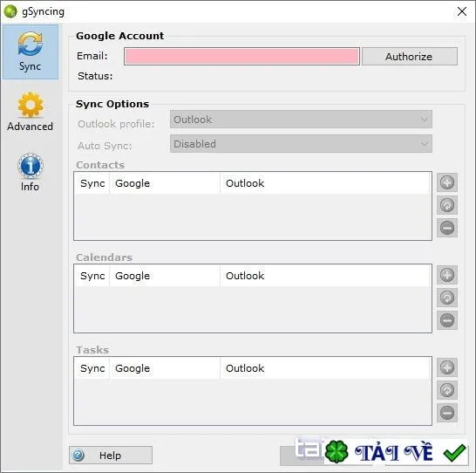Add a new Calendars sync pair

pos(447,275)
